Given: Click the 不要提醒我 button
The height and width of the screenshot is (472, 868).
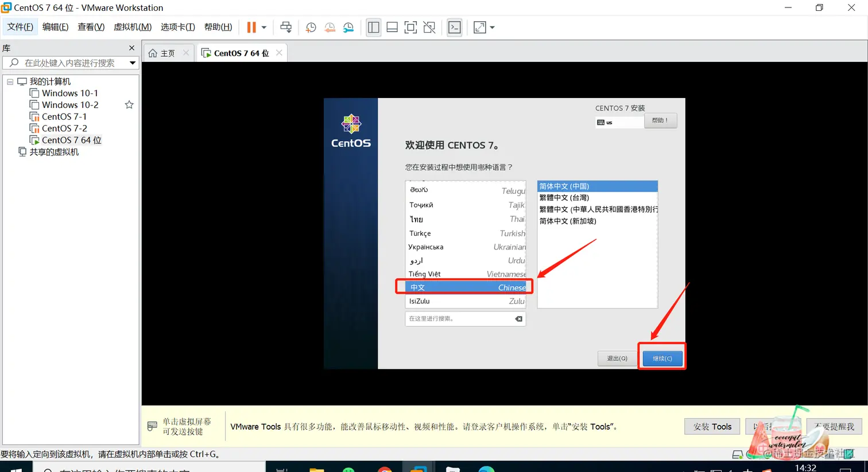Looking at the screenshot, I should (835, 427).
